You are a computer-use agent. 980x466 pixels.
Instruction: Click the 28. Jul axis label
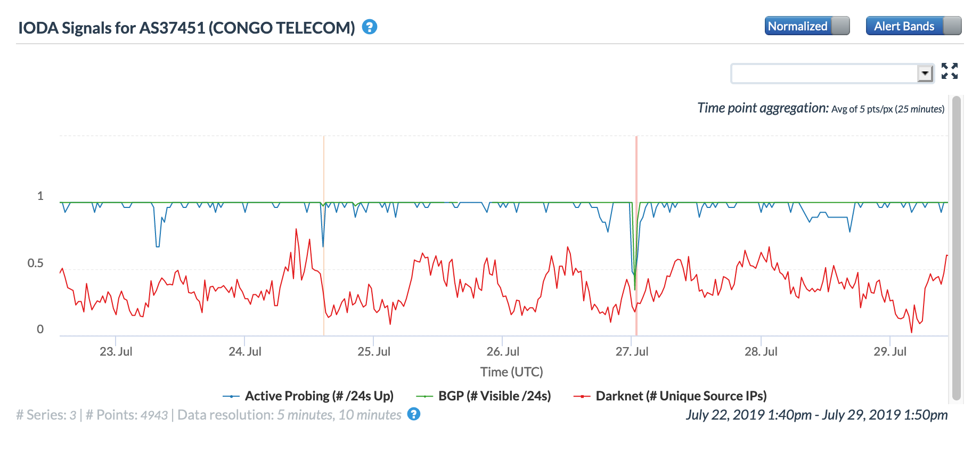click(761, 352)
